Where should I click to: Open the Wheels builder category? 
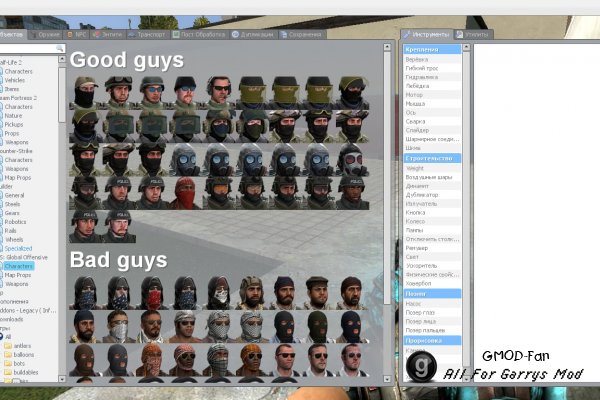[14, 239]
